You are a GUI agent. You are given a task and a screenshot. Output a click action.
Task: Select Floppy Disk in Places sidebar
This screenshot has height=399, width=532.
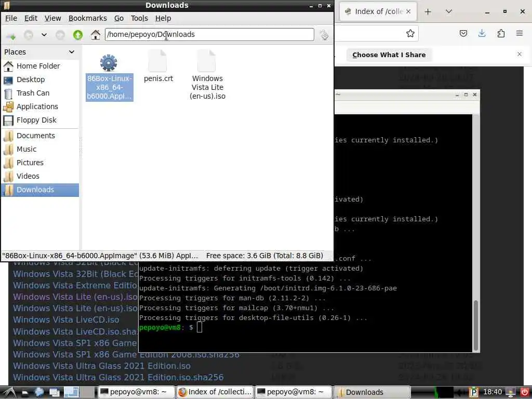[x=40, y=120]
